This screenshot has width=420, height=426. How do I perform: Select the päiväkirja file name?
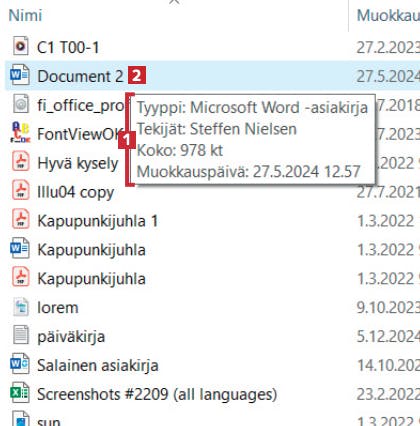tap(71, 337)
